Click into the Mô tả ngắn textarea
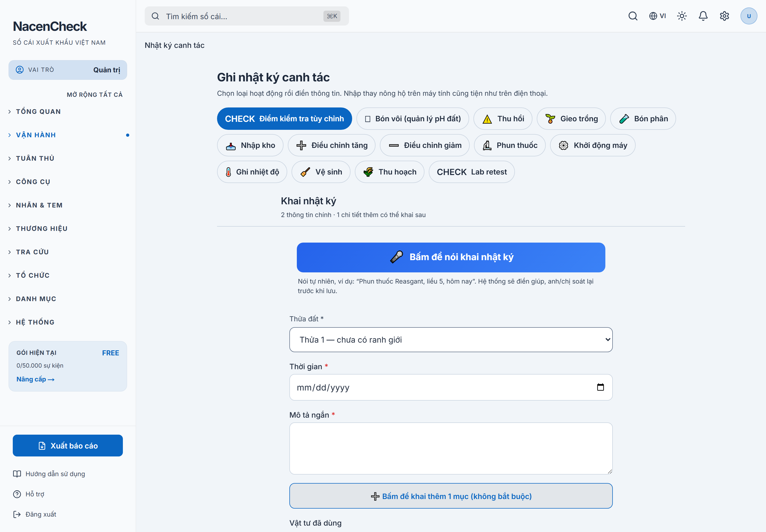 point(451,448)
